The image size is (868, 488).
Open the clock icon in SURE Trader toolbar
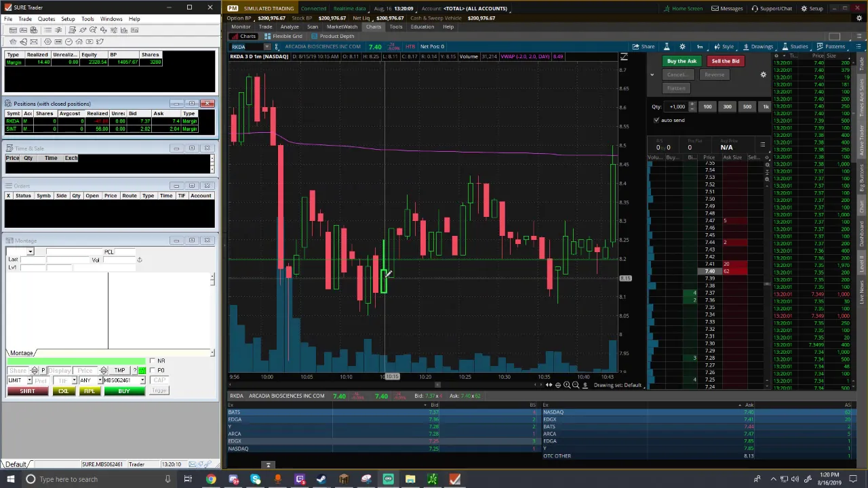(x=68, y=41)
